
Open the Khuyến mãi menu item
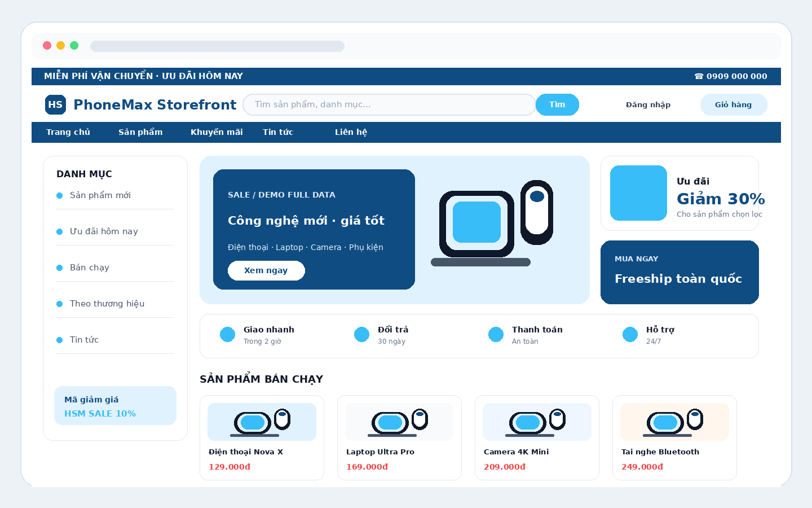[x=217, y=132]
